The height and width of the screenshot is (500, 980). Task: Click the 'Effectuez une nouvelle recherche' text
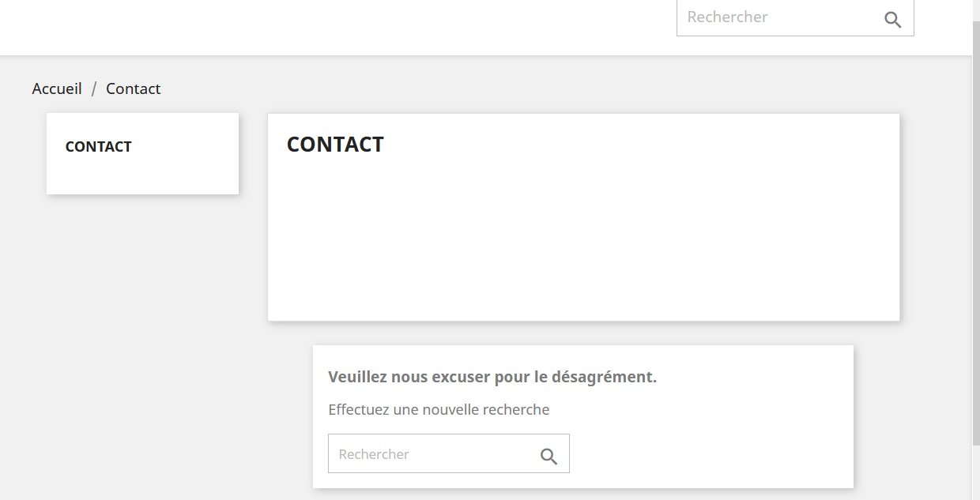(438, 409)
